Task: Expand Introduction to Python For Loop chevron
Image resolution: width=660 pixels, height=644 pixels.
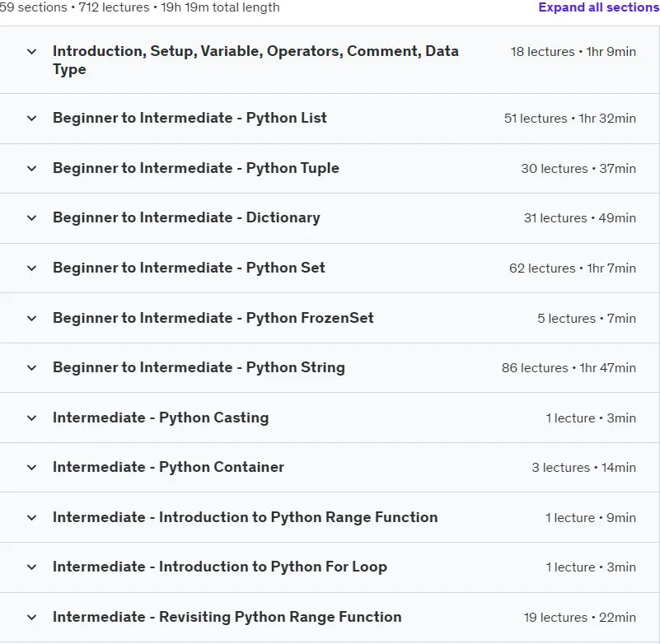Action: (x=31, y=567)
